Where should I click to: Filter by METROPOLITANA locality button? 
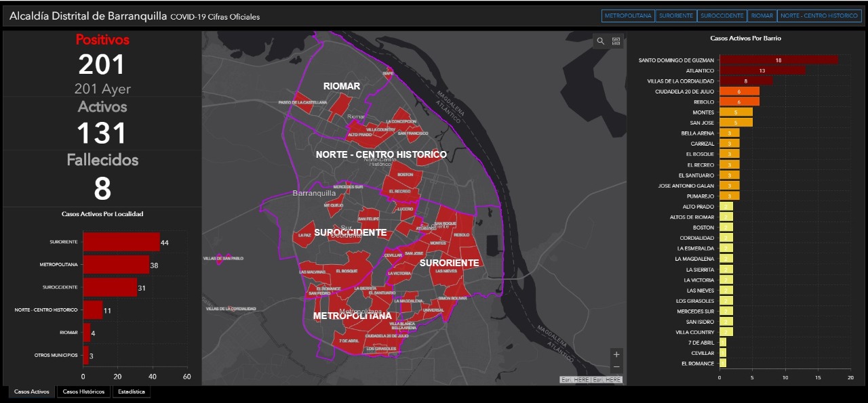[628, 16]
